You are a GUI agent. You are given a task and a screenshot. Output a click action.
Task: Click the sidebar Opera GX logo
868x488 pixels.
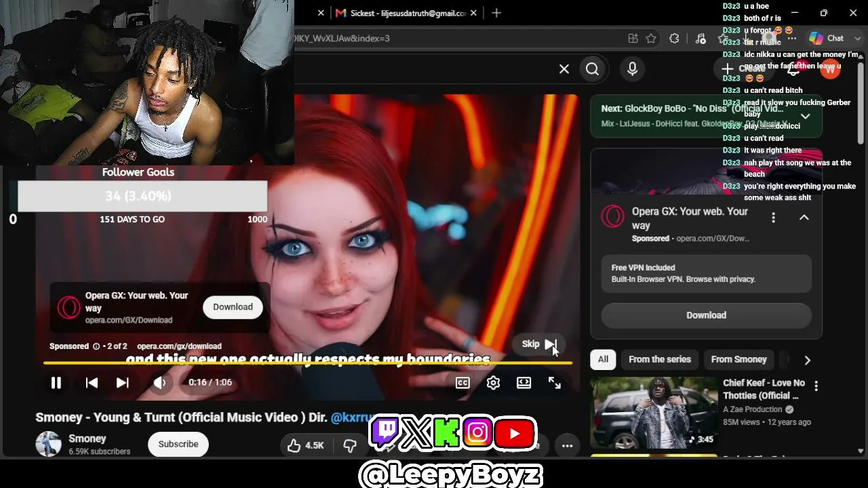[613, 216]
